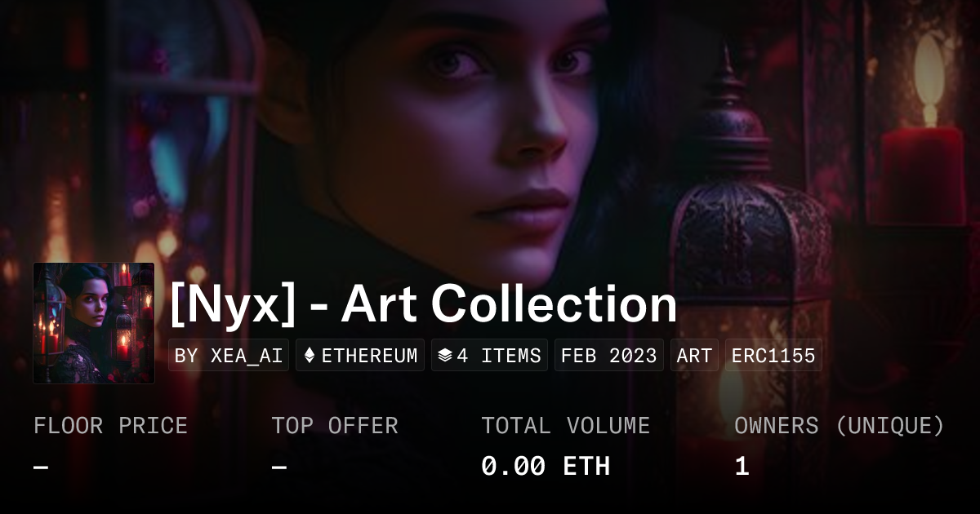Click the OWNERS (UNIQUE) label
Viewport: 980px width, 514px height.
(840, 426)
